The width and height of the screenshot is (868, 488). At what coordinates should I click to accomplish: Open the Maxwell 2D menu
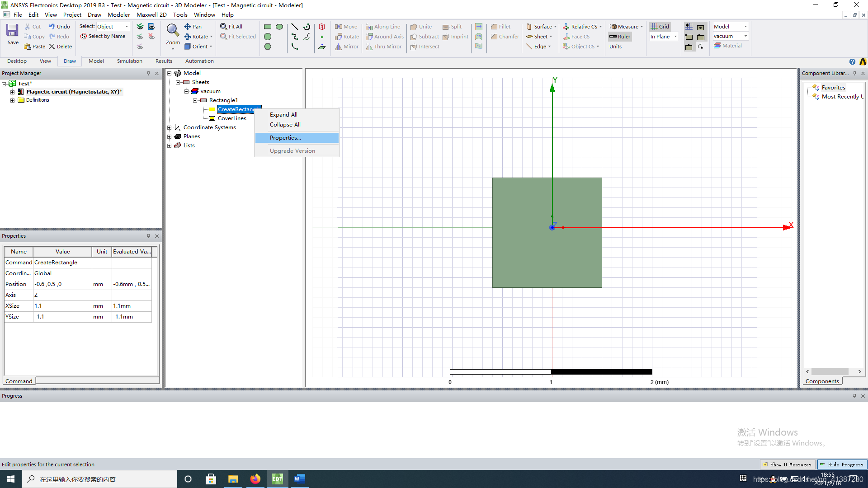[x=151, y=14]
